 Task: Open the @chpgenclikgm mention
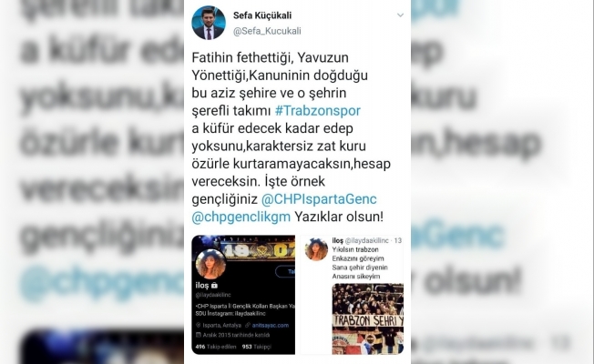[241, 217]
